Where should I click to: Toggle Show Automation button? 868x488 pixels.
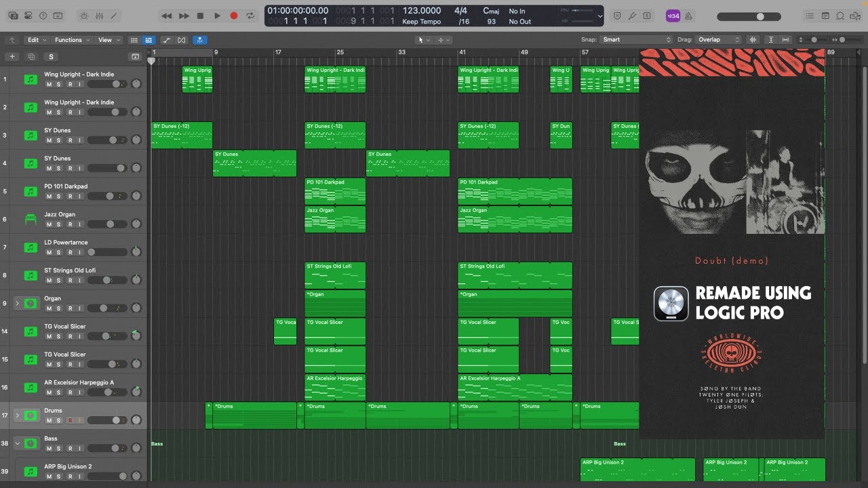coord(167,40)
